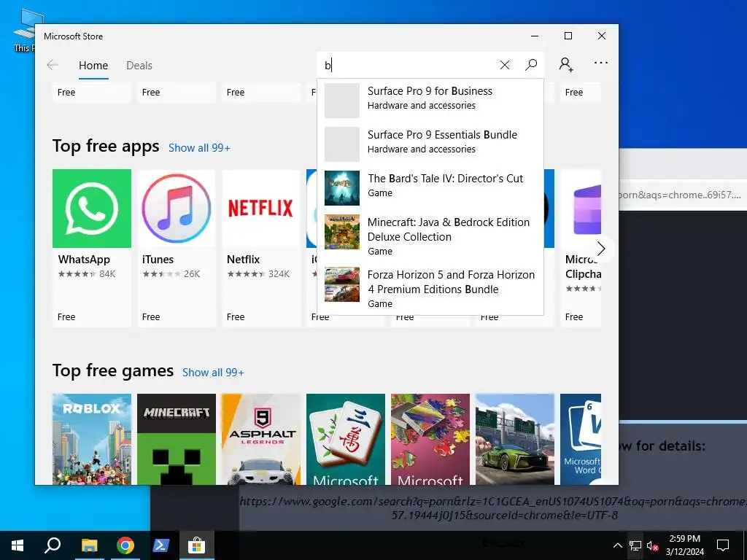This screenshot has height=560, width=747.
Task: Open the Action Center notifications icon
Action: click(723, 545)
